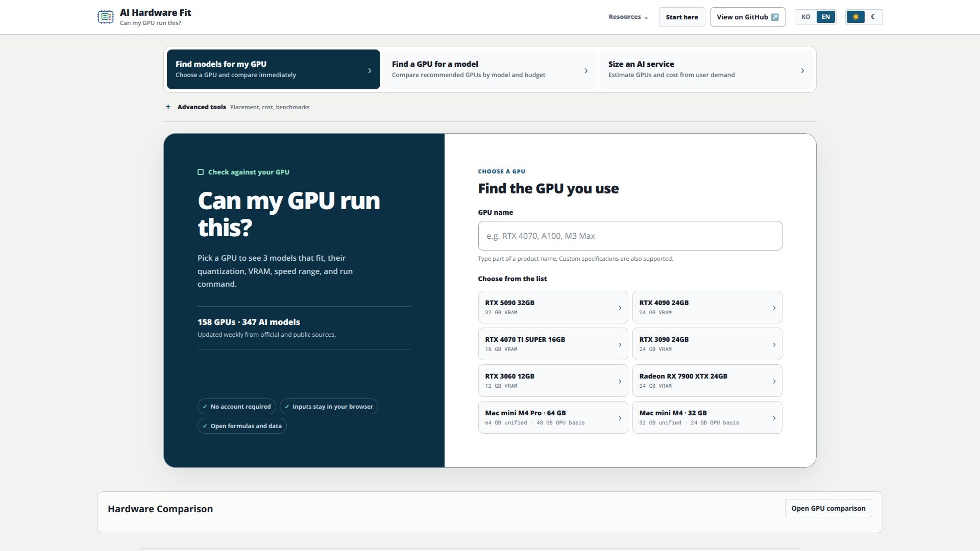
Task: Switch to light theme sun icon
Action: [855, 17]
